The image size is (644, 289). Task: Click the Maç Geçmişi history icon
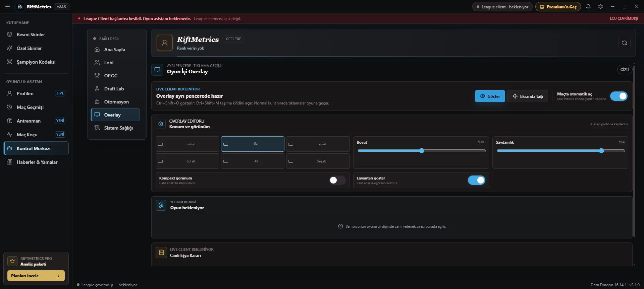coord(9,107)
